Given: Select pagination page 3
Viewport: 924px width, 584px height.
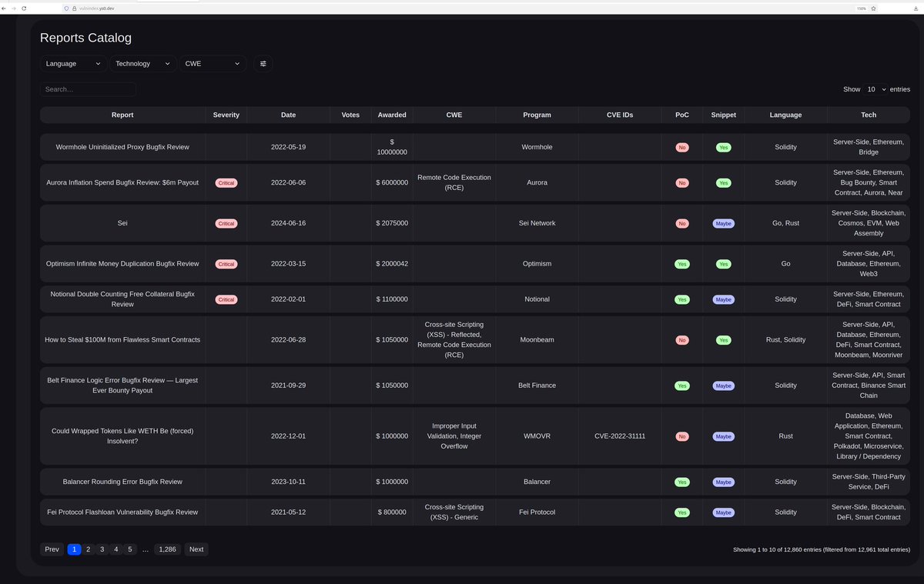Looking at the screenshot, I should pos(102,549).
